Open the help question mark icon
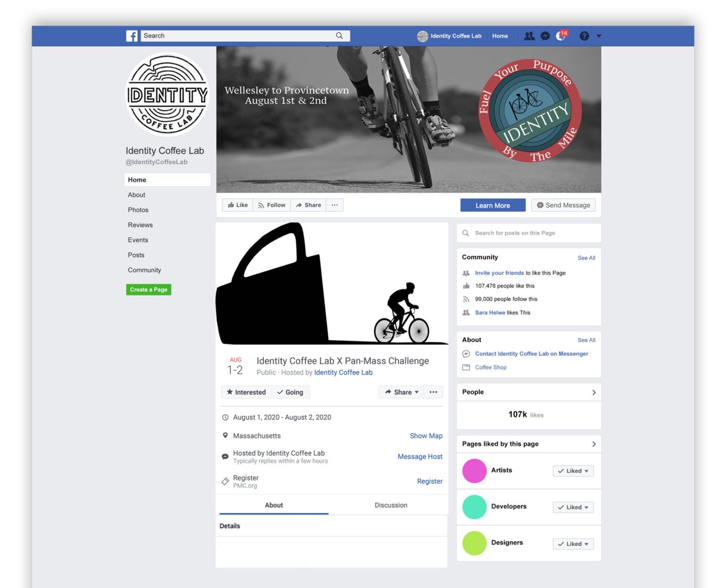 pos(584,36)
